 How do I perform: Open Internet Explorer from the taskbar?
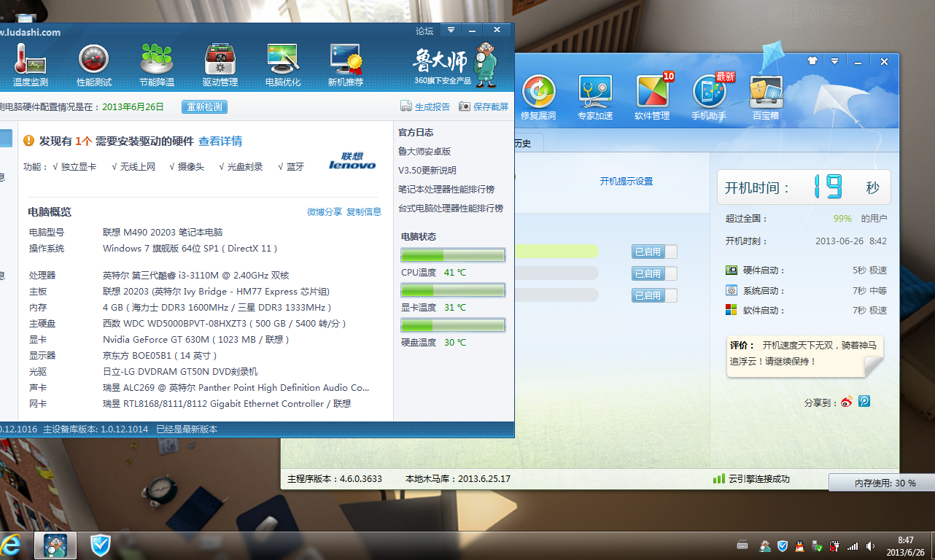(x=10, y=545)
